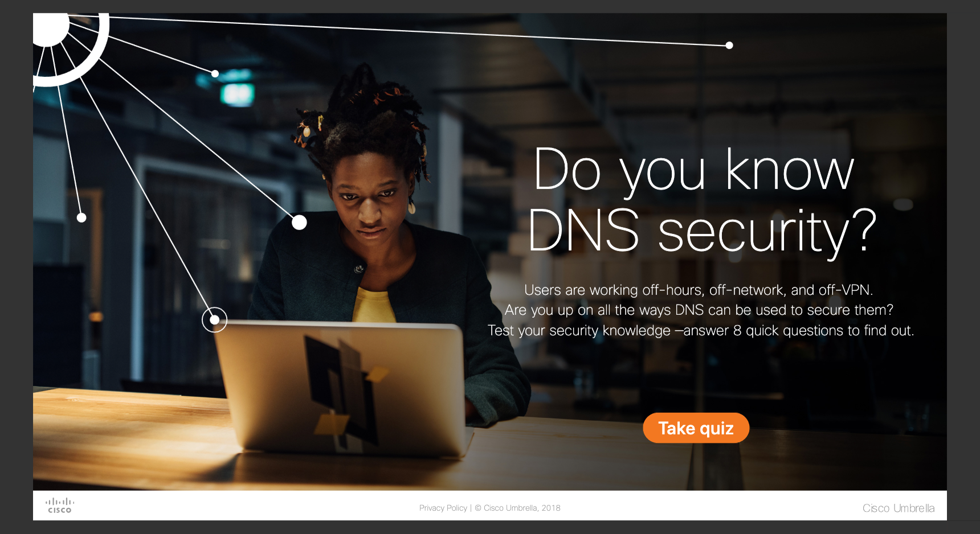This screenshot has height=534, width=980.
Task: Click the white dot at the shortest line's end
Action: click(81, 217)
